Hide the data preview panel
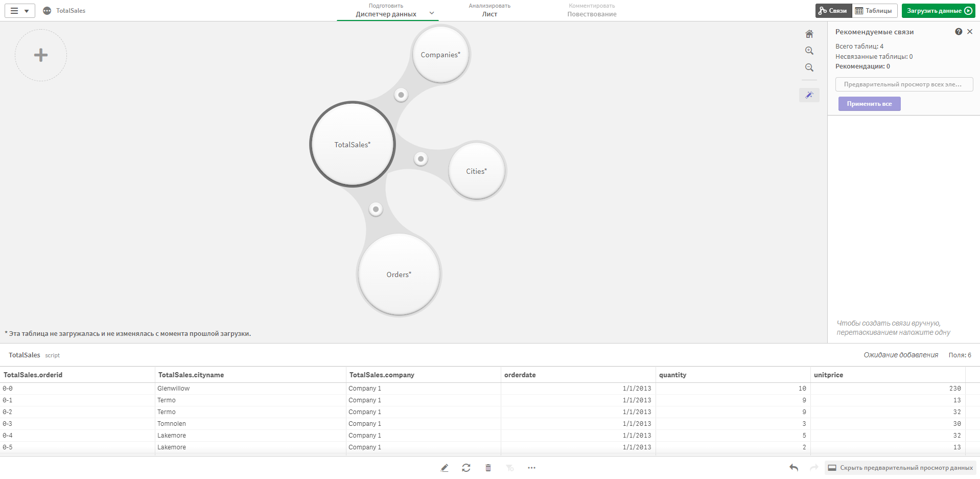 (900, 468)
